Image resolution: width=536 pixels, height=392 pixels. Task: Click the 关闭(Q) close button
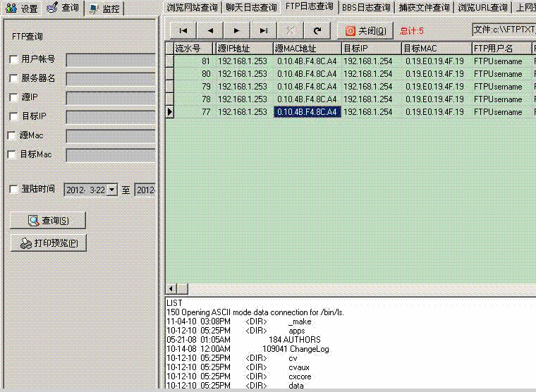click(x=366, y=31)
